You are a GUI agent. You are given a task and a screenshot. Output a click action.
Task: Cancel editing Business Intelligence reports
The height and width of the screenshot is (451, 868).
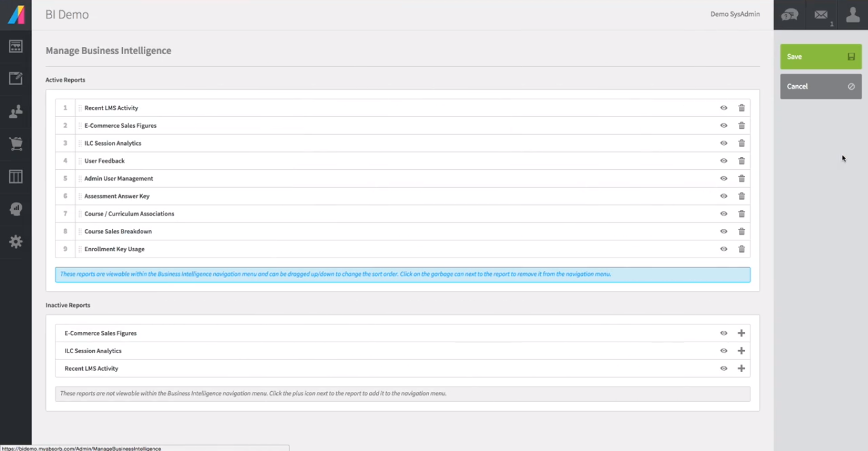[x=820, y=86]
